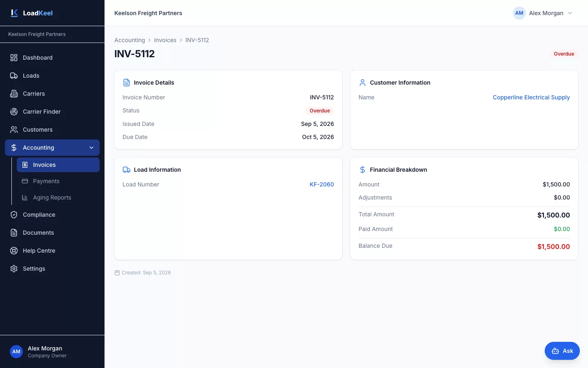Open the Ask assistant button

tap(562, 351)
